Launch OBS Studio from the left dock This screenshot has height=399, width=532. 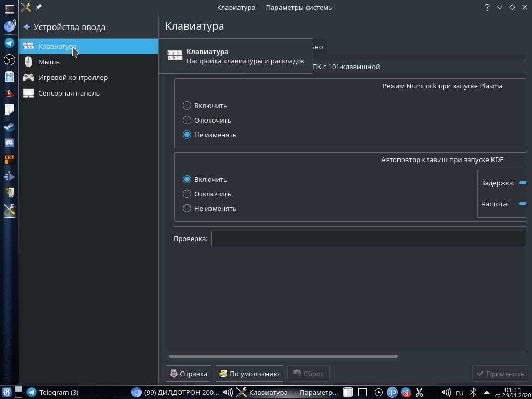click(9, 60)
